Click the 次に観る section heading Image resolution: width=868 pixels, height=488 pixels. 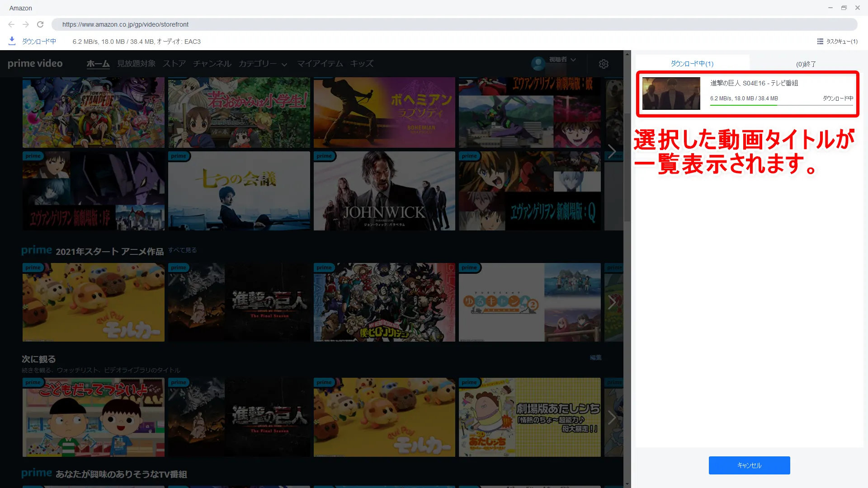[x=39, y=359]
